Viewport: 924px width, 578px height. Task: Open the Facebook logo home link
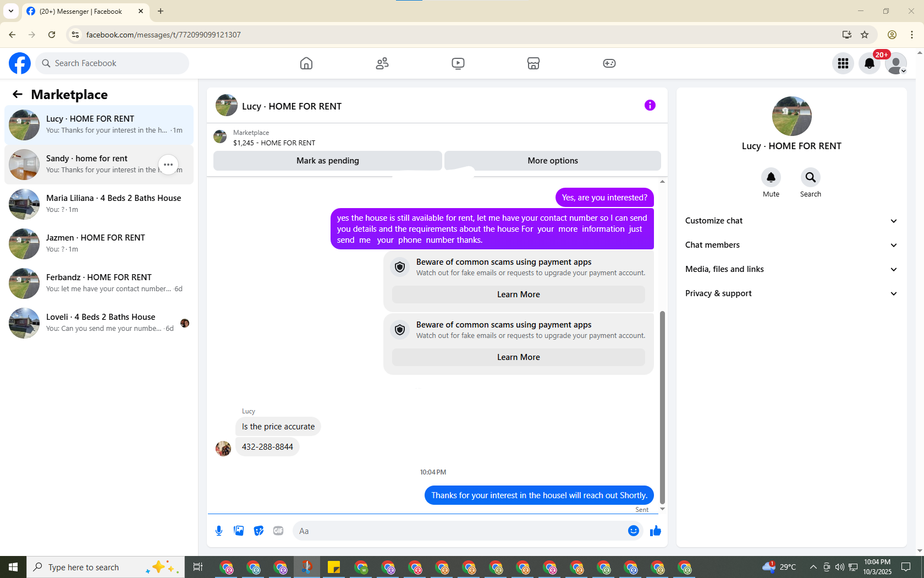[20, 63]
